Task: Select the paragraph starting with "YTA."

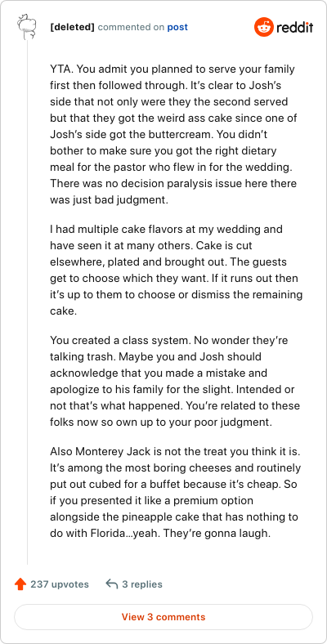Action: coord(174,134)
